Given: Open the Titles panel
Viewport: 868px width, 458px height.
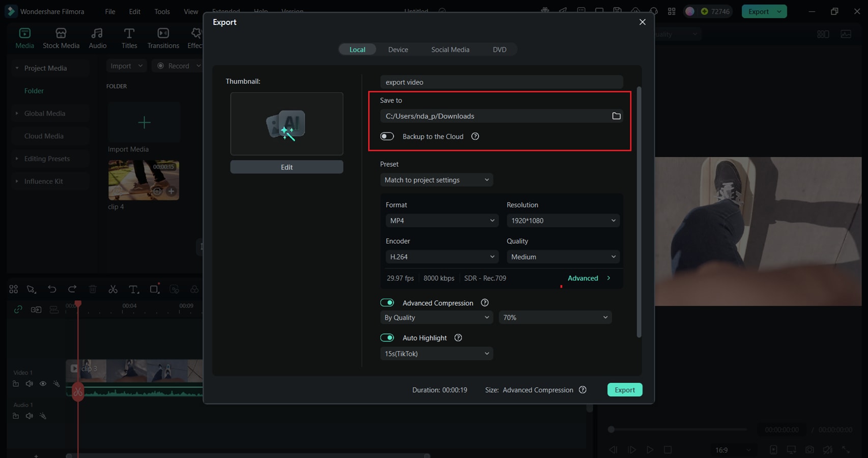Looking at the screenshot, I should tap(129, 39).
